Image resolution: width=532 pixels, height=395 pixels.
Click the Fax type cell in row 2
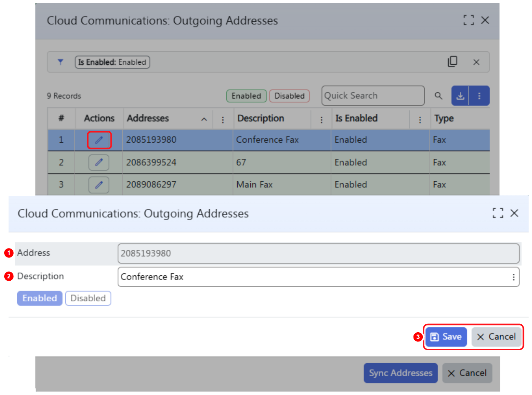click(x=460, y=163)
